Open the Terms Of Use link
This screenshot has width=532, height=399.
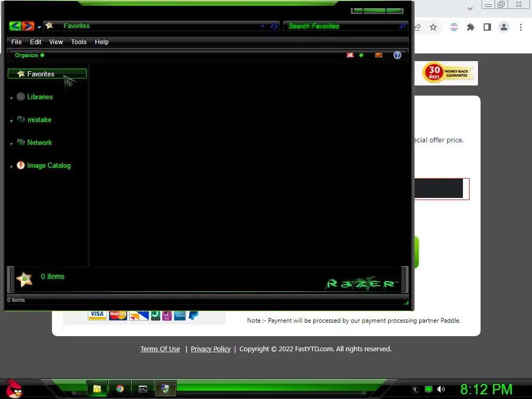pos(160,349)
